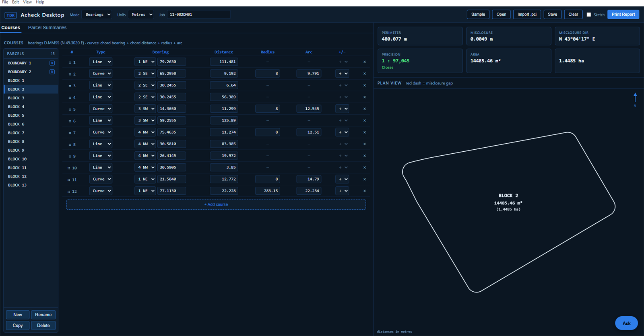
Task: Click the Area 14485.46 m² value
Action: pyautogui.click(x=485, y=61)
